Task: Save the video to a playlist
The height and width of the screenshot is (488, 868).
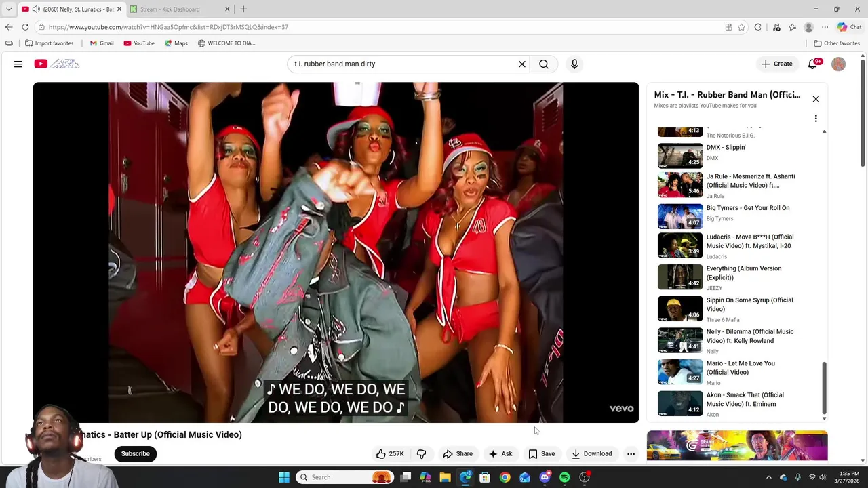Action: click(542, 453)
